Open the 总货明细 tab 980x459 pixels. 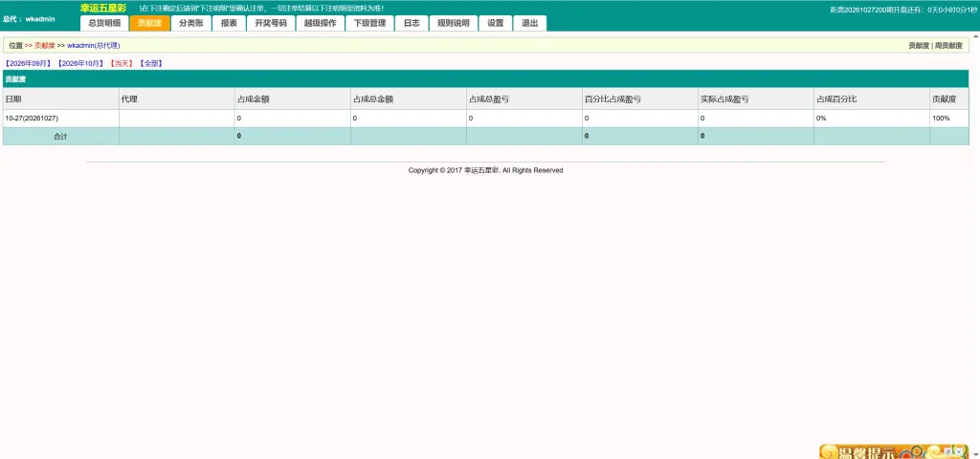[104, 23]
